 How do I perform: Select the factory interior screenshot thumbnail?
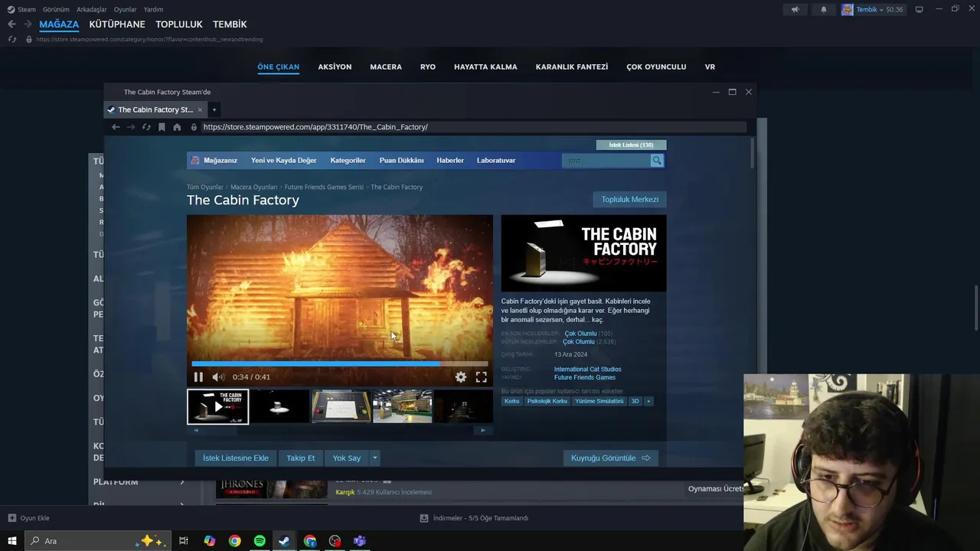click(402, 406)
